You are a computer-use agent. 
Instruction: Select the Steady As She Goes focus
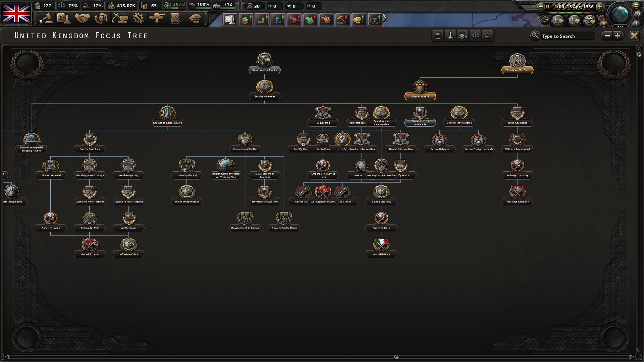pyautogui.click(x=517, y=63)
